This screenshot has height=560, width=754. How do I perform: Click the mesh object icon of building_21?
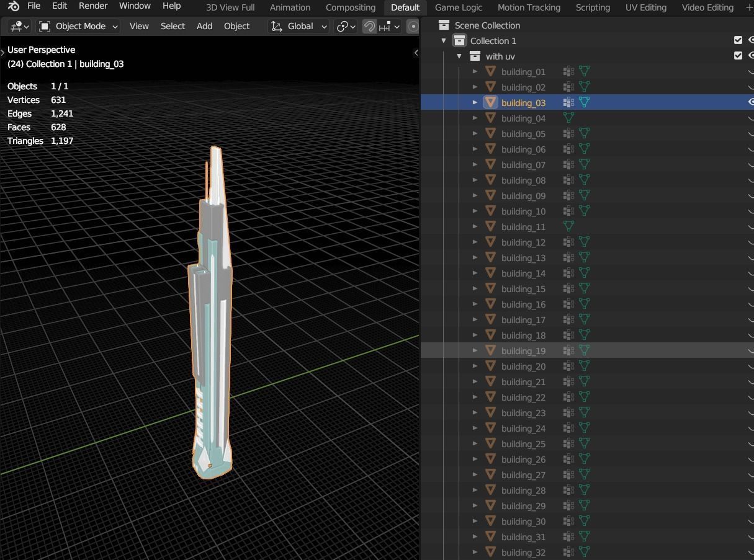pos(490,381)
